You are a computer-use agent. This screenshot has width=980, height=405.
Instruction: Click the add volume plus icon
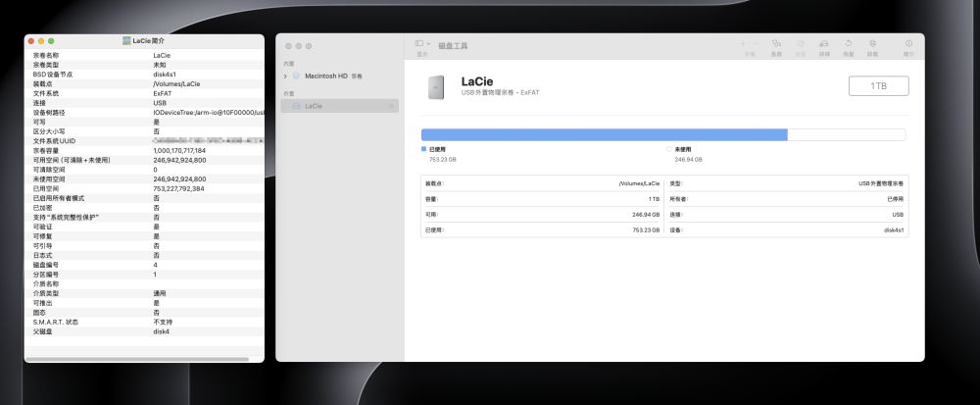pyautogui.click(x=743, y=44)
